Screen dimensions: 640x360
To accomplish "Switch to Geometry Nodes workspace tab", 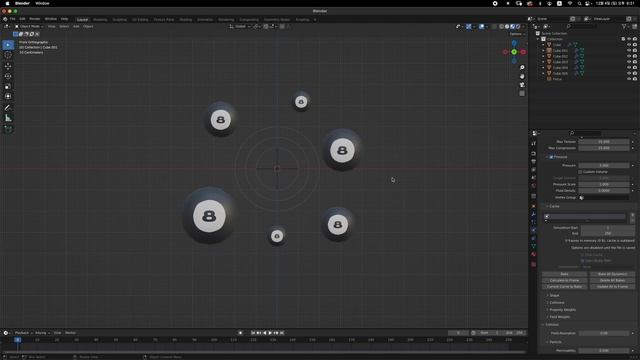I will pyautogui.click(x=277, y=20).
